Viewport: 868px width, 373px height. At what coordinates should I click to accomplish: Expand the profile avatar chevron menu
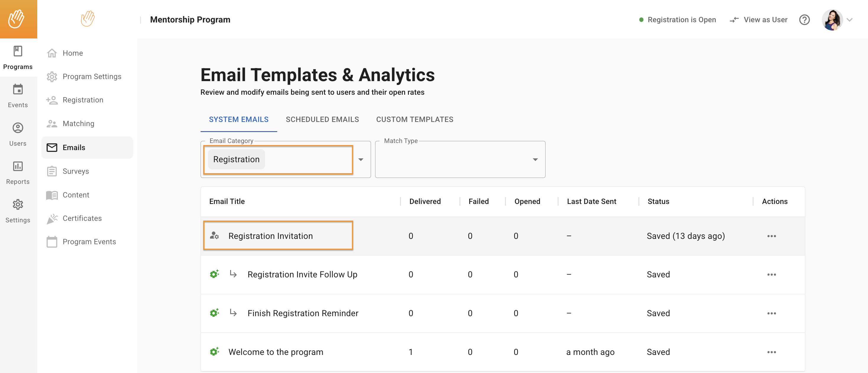(x=850, y=20)
